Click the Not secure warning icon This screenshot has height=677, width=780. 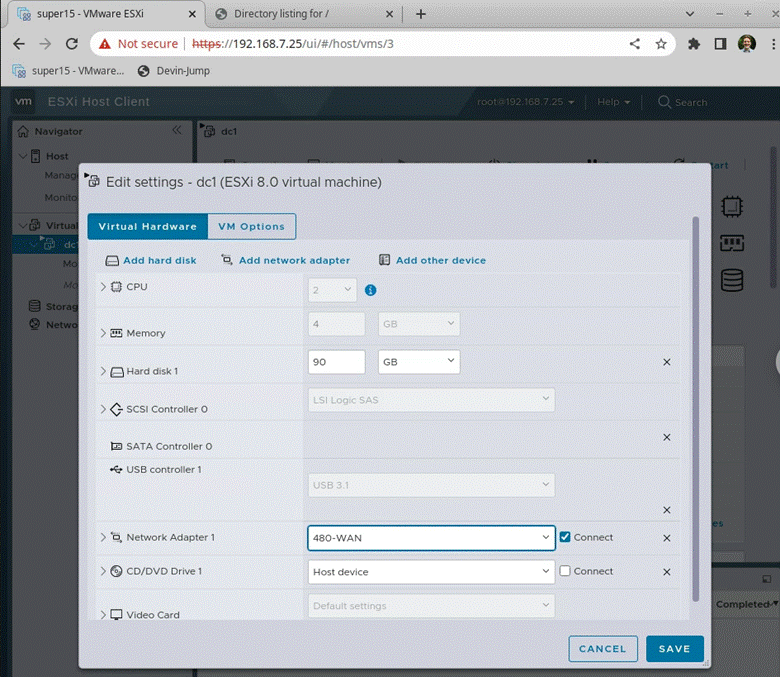(x=104, y=44)
